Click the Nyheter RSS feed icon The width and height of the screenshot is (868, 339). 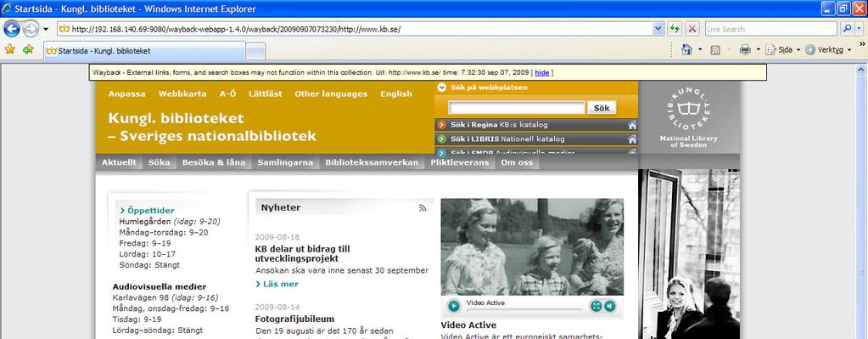423,208
